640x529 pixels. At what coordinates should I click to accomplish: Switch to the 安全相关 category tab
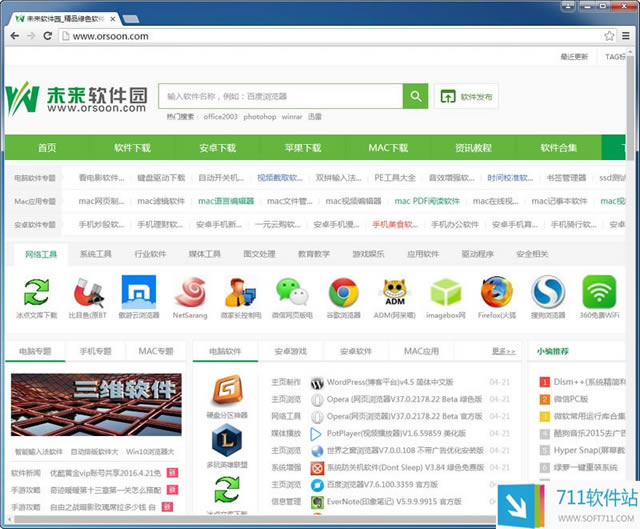click(x=532, y=254)
